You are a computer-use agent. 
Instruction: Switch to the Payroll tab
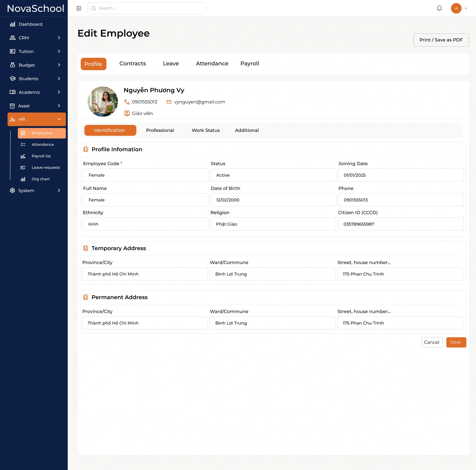pos(250,64)
